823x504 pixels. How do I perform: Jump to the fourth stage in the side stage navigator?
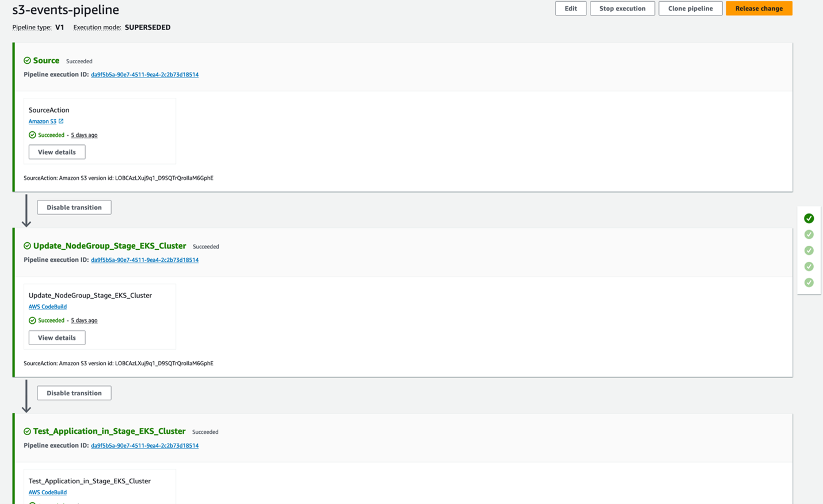tap(809, 266)
